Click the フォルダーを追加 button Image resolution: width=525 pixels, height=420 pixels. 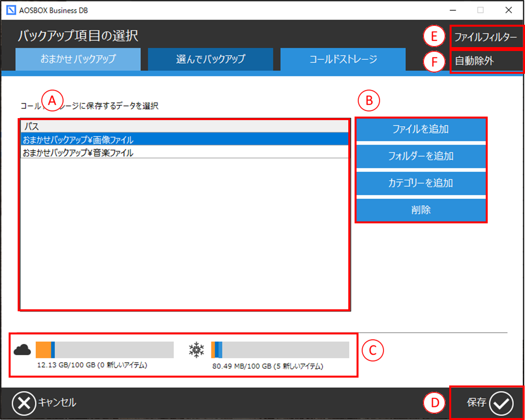coord(421,156)
